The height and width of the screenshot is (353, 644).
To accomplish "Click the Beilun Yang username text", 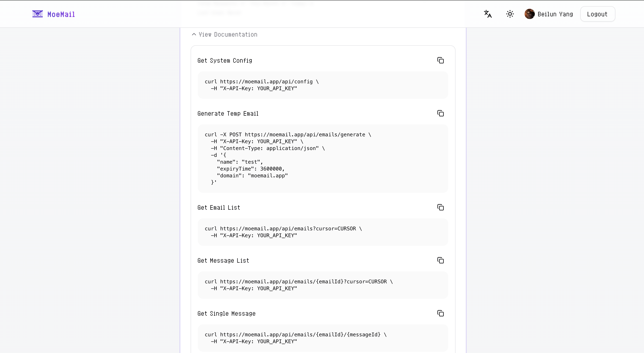I will pos(555,14).
